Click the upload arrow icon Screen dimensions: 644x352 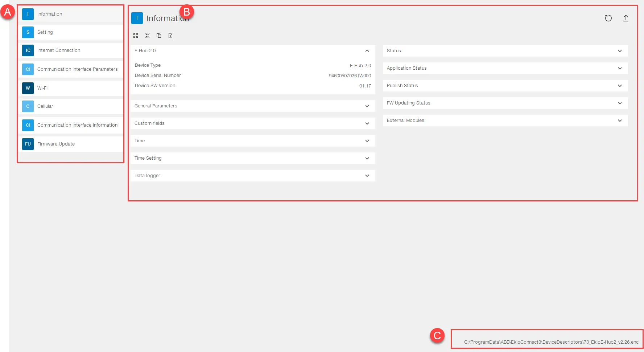coord(626,18)
